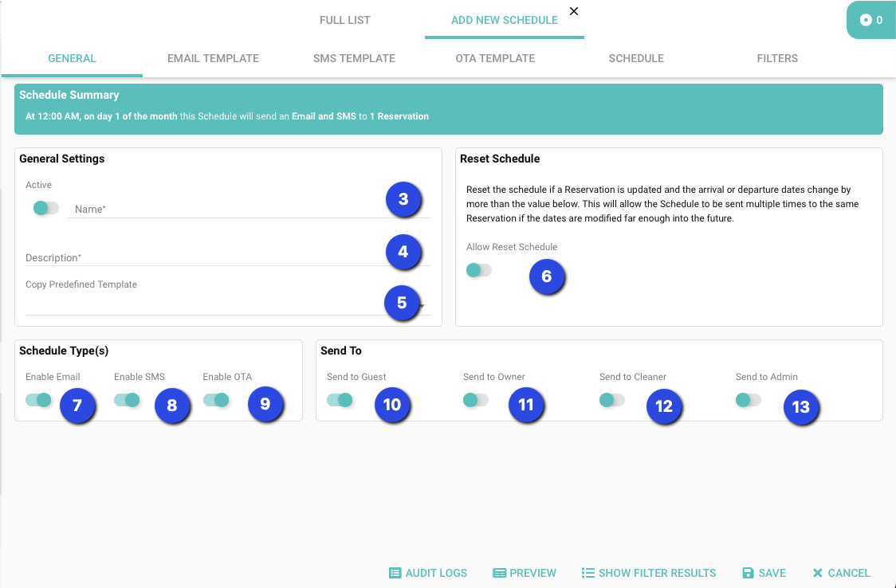This screenshot has width=896, height=588.
Task: Click the Audit Logs list icon
Action: (x=395, y=573)
